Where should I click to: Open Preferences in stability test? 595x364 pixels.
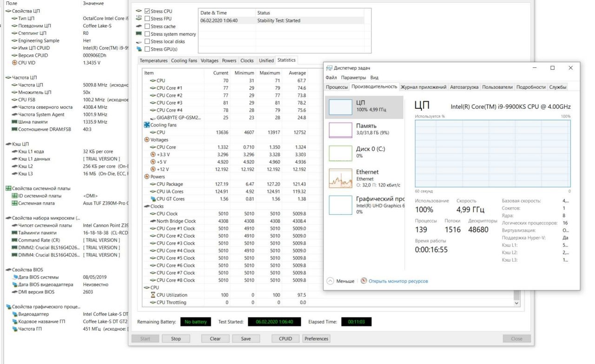pos(317,338)
